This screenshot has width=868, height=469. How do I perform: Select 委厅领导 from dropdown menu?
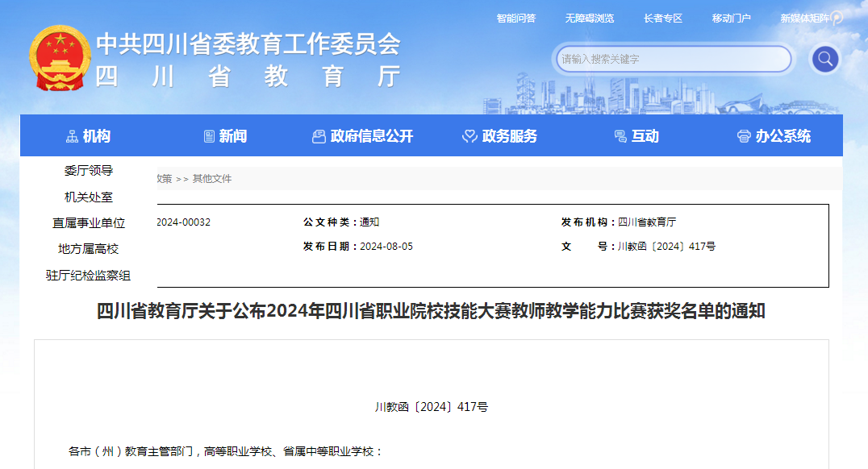(89, 171)
